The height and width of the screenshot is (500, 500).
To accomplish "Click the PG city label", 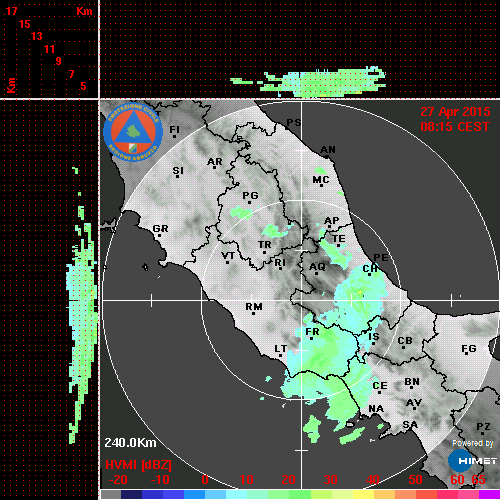I will [x=250, y=195].
